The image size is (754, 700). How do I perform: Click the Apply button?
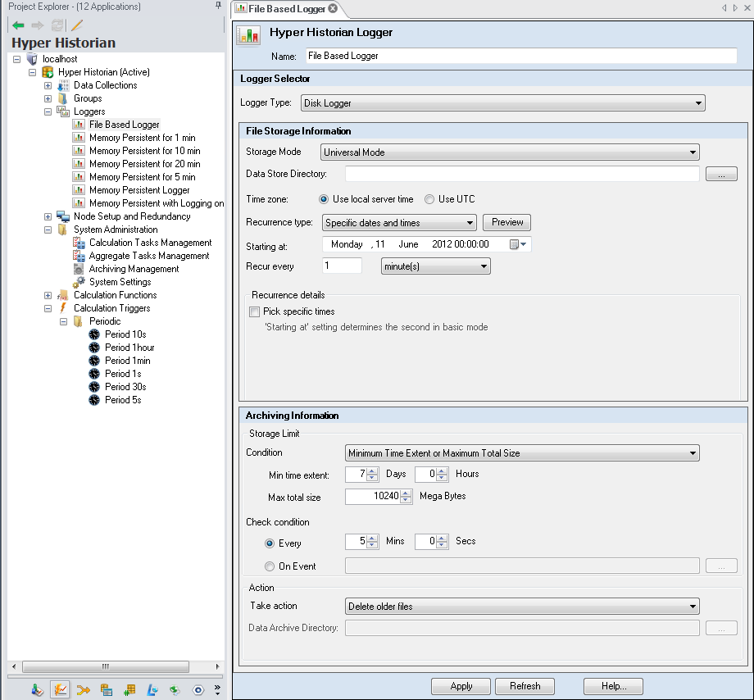point(461,686)
